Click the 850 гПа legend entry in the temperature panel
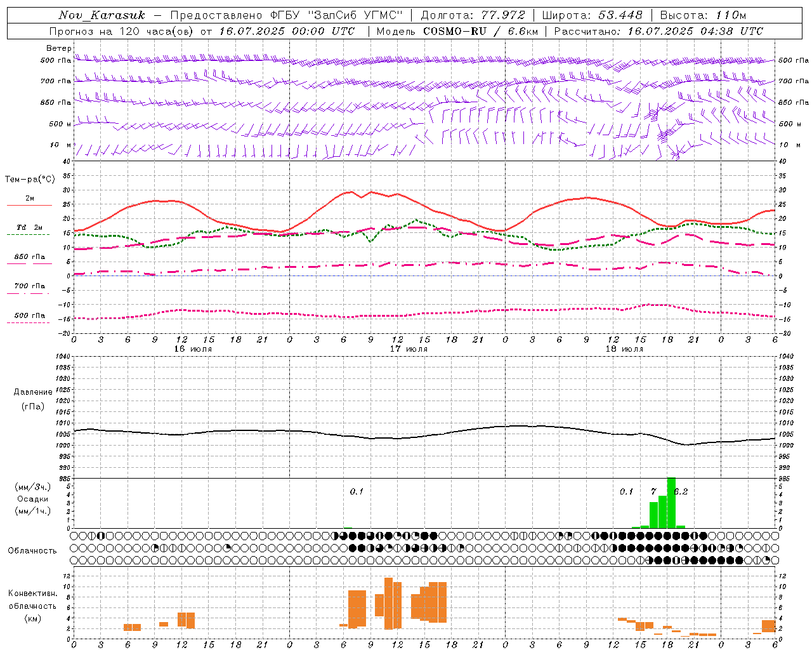 (x=29, y=258)
